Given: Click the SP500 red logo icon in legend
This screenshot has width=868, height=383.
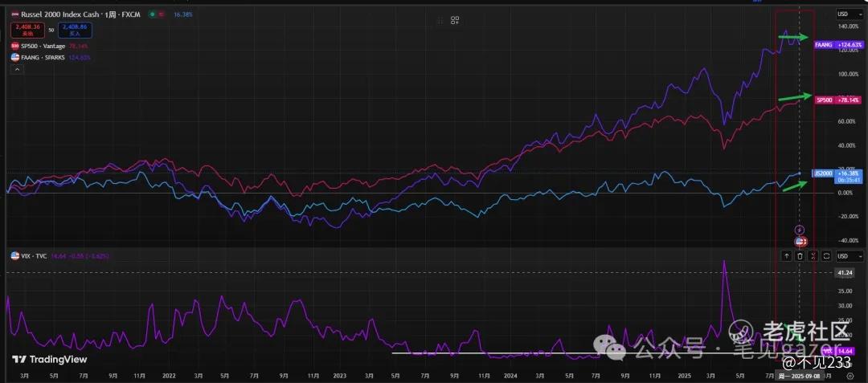Looking at the screenshot, I should click(x=15, y=47).
